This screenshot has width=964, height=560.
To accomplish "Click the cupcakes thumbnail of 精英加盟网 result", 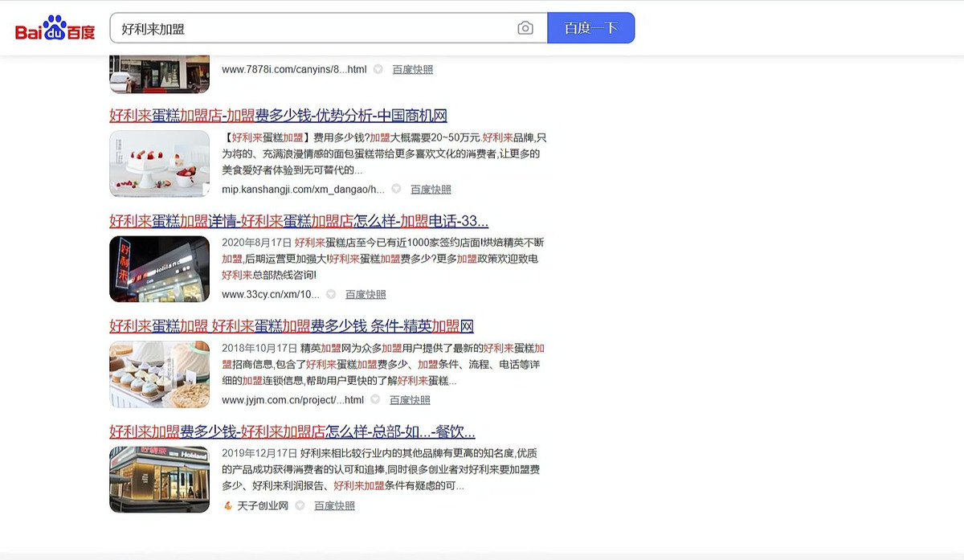I will [x=159, y=374].
